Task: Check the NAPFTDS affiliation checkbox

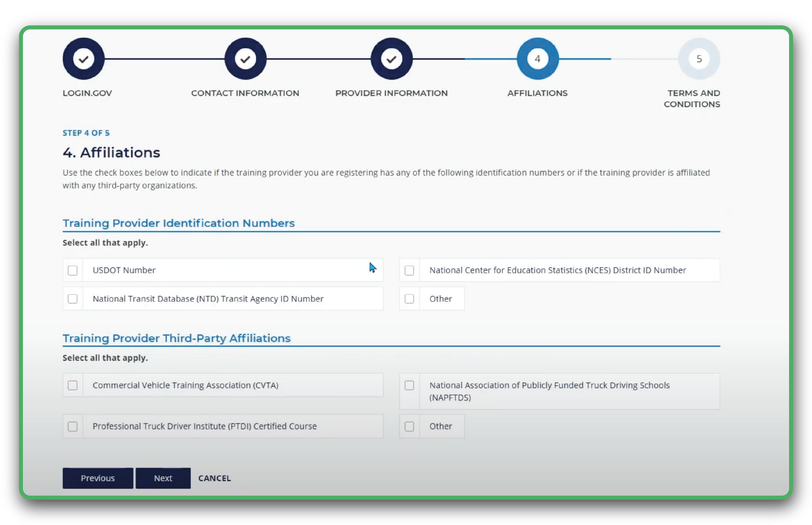Action: pyautogui.click(x=409, y=385)
